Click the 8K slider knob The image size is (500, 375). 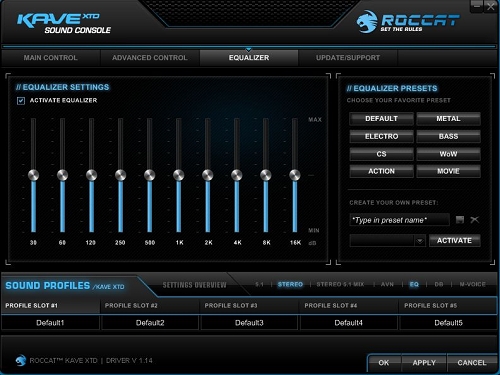[266, 175]
